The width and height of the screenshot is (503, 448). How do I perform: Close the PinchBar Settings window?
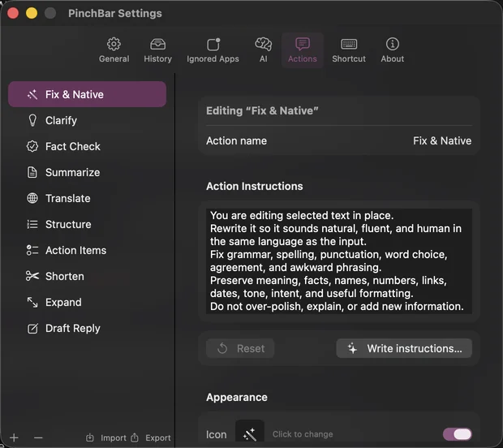(13, 13)
